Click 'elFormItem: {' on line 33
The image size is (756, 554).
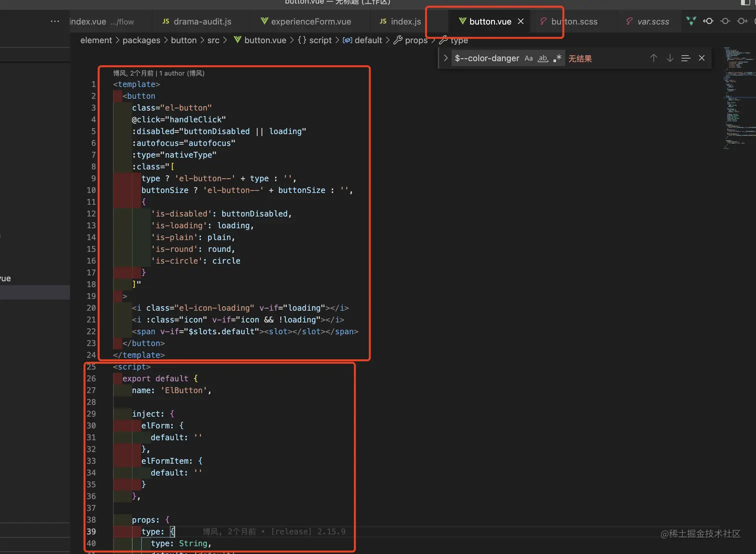pyautogui.click(x=172, y=461)
